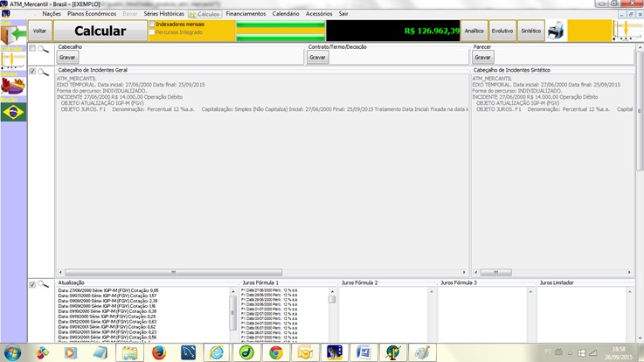Screen dimensions: 644x362
Task: Click the Sintético view button
Action: (x=530, y=31)
